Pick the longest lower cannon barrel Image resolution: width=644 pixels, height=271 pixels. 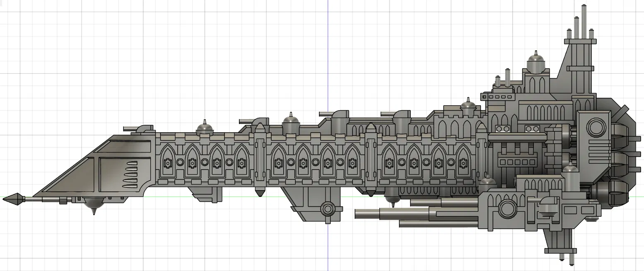tap(417, 214)
